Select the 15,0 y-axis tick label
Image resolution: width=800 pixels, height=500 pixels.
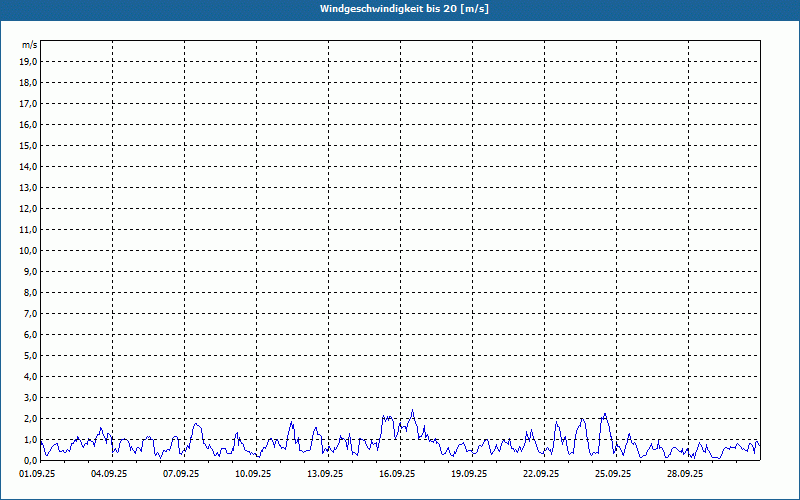tap(29, 146)
